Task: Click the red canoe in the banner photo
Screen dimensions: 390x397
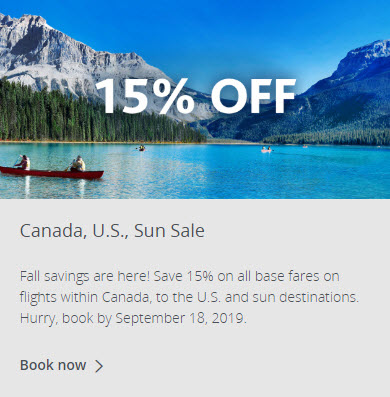Action: coord(52,173)
